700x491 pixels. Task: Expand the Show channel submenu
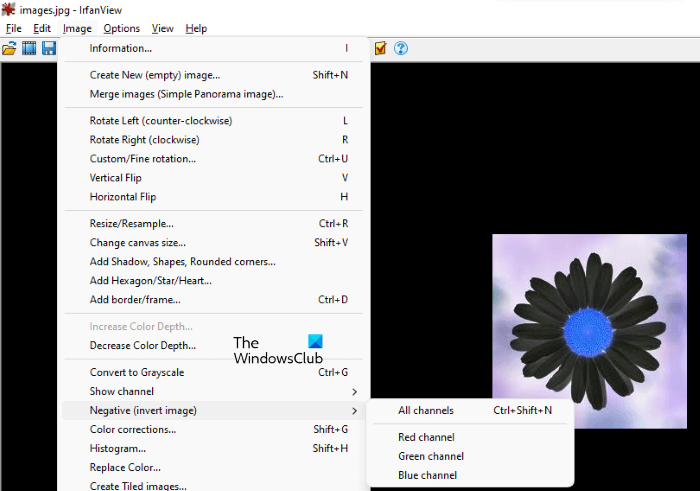pos(213,391)
